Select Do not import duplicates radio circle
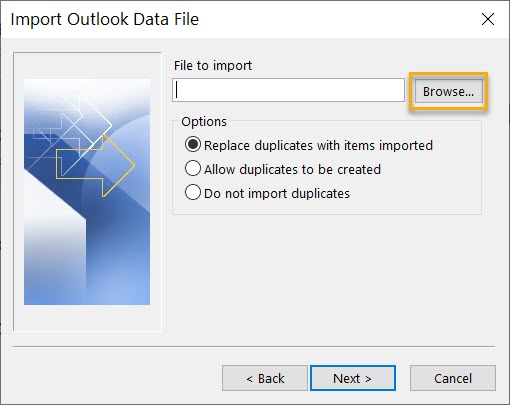The width and height of the screenshot is (510, 405). [x=193, y=193]
